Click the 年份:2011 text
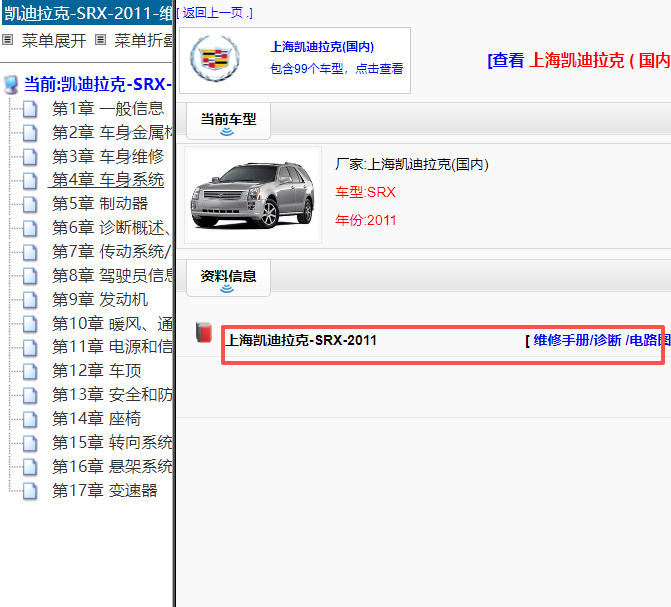The image size is (671, 607). pos(366,220)
